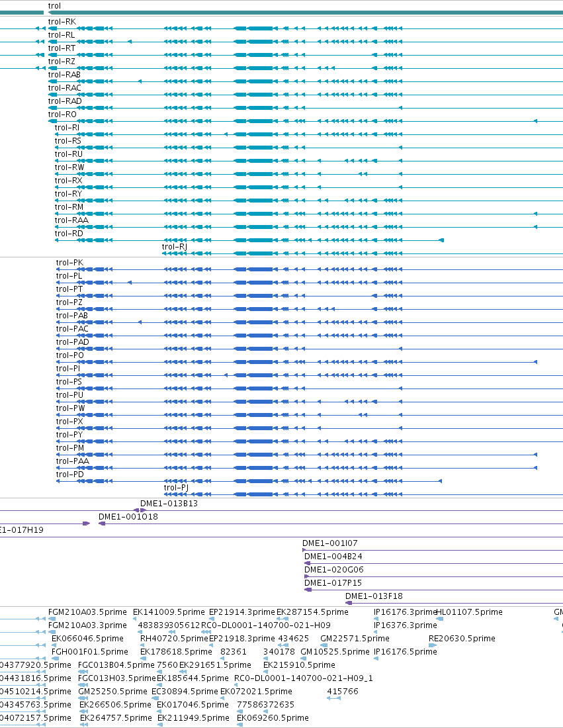Screen dimensions: 563x728
Task: Select EST label EK287154.5prime
Action: click(x=312, y=612)
